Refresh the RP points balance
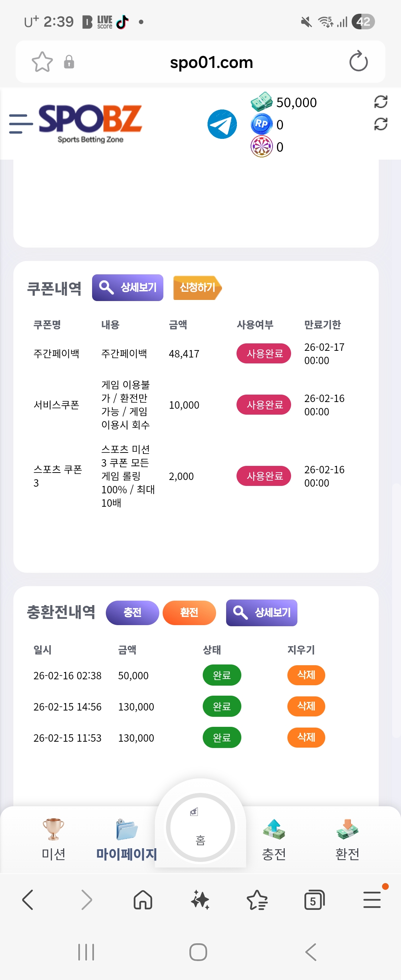The height and width of the screenshot is (980, 401). pyautogui.click(x=381, y=124)
